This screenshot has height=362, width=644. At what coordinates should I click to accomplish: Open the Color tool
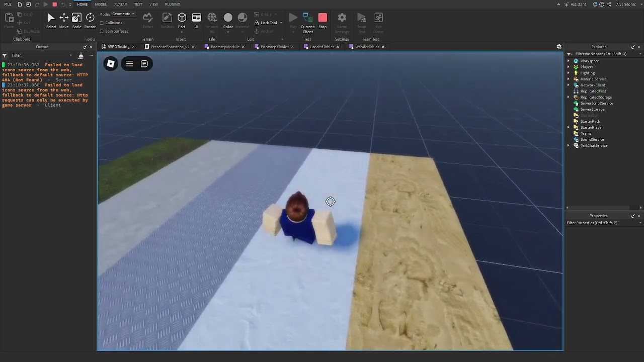(x=228, y=20)
